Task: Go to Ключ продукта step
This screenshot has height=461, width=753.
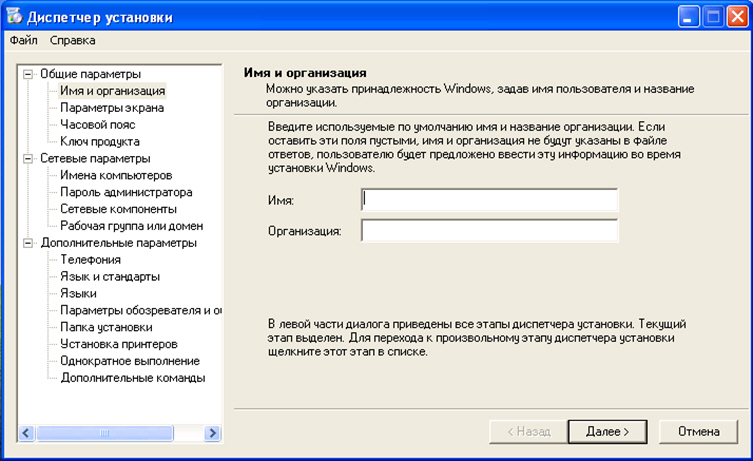Action: coord(100,142)
